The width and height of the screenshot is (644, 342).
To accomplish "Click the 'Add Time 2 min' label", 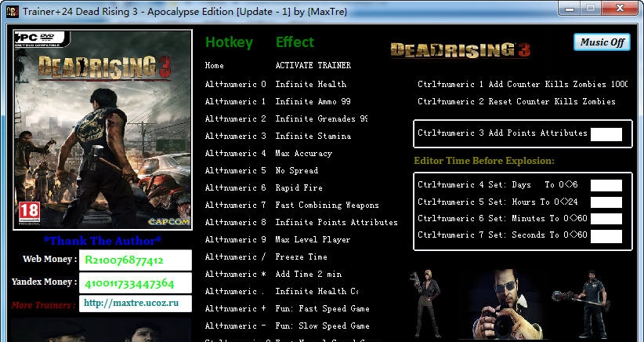I will (308, 275).
